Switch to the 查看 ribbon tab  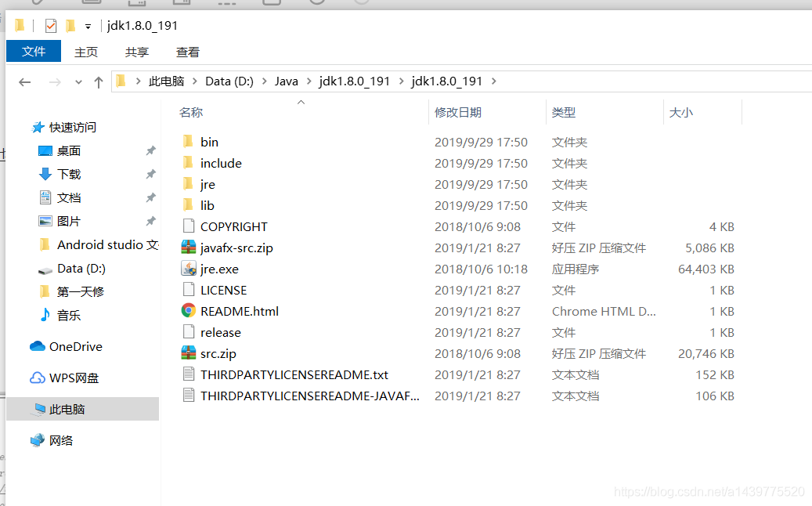click(x=187, y=52)
